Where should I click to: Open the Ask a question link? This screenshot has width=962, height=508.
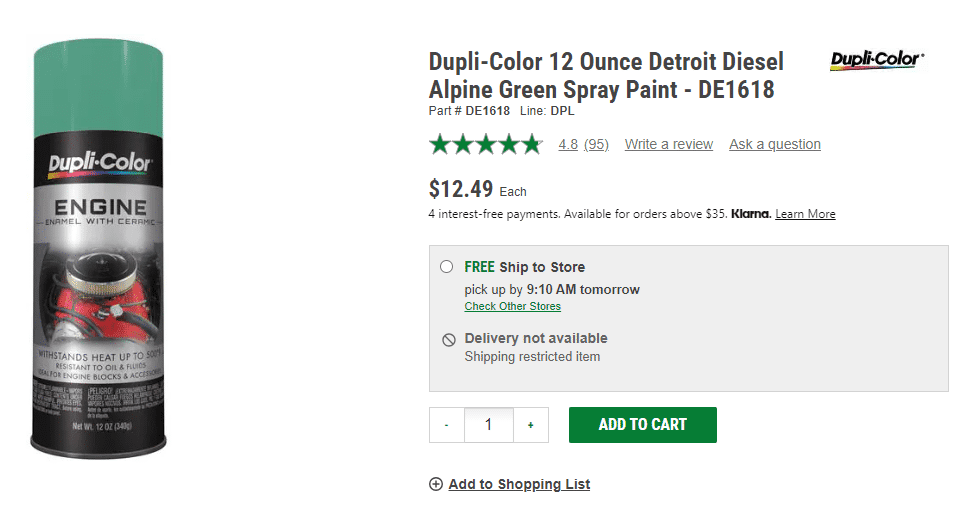(x=775, y=145)
